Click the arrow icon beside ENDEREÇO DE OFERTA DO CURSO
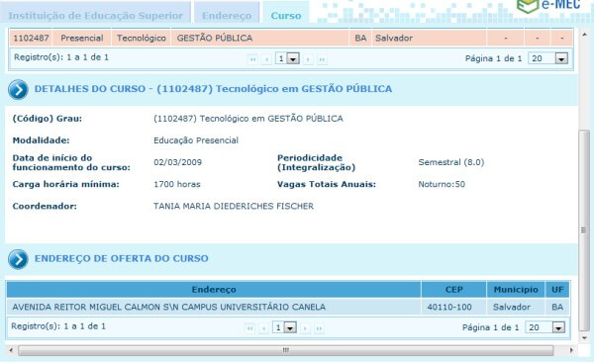Image resolution: width=594 pixels, height=364 pixels. (18, 259)
